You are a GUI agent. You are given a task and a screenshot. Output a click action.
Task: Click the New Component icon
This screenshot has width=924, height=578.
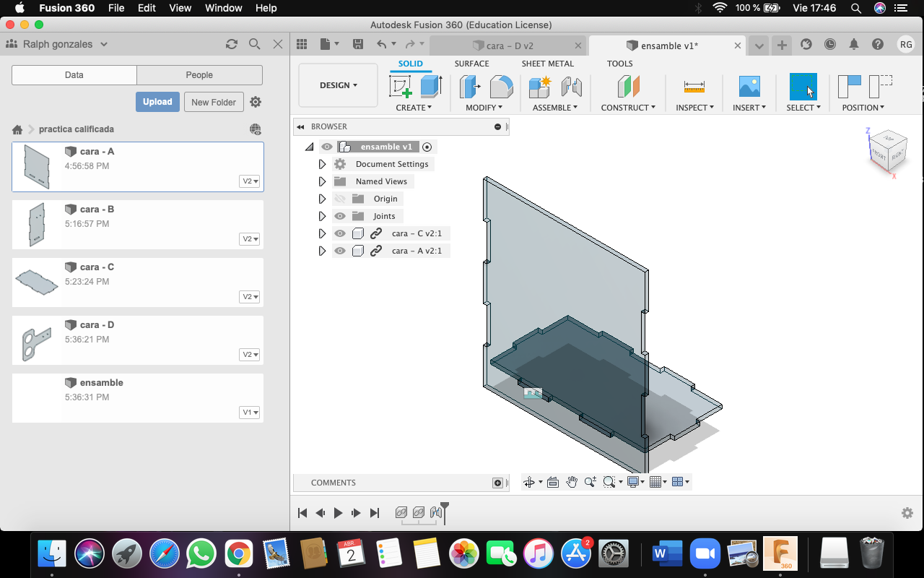tap(540, 87)
